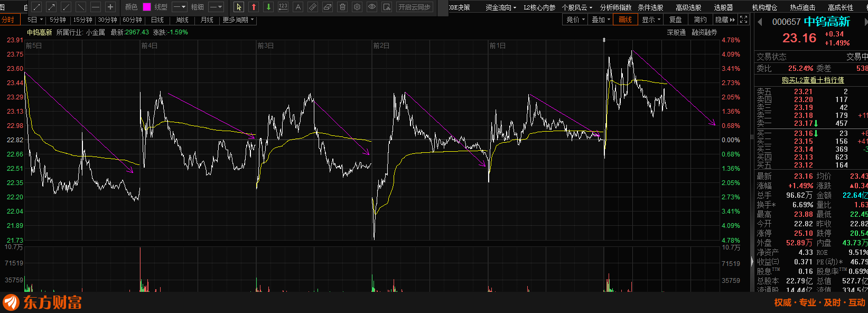Screen dimensions: 868x313
Task: Open the 线型 line style dropdown
Action: click(180, 7)
